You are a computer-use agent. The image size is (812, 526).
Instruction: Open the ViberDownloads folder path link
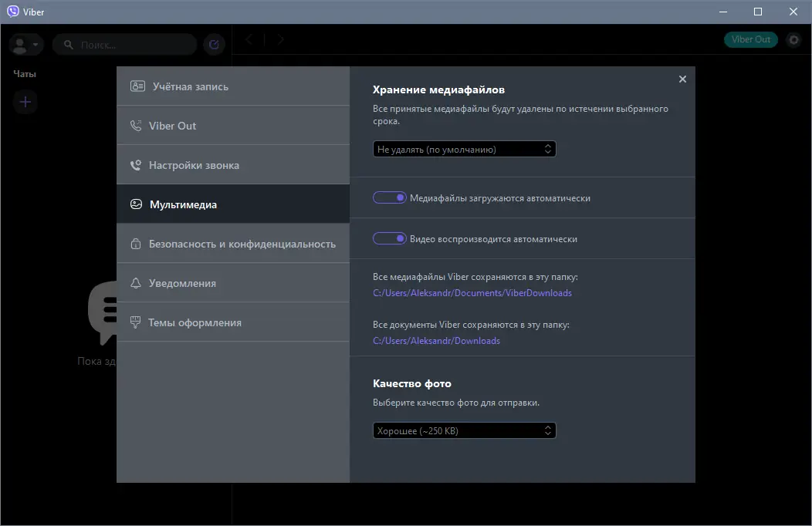pos(473,292)
